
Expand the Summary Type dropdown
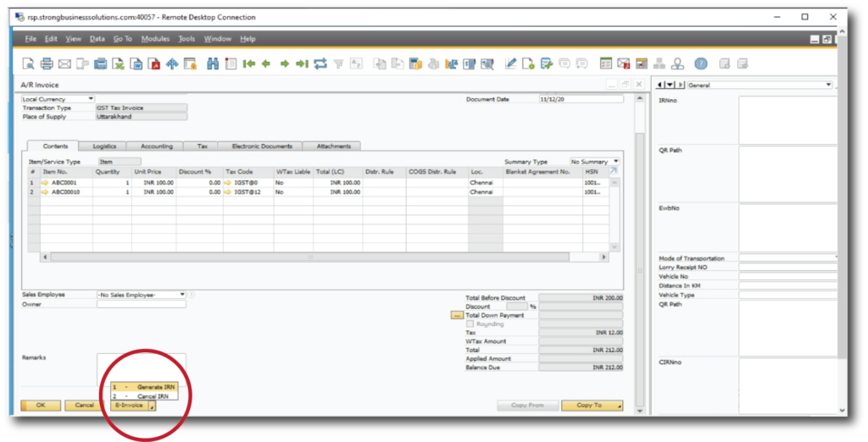[x=615, y=161]
